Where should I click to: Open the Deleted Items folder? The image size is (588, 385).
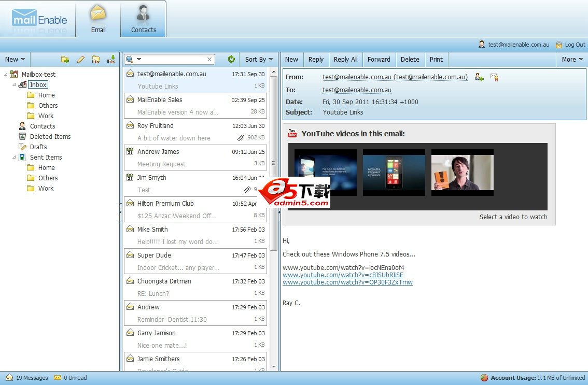[50, 136]
